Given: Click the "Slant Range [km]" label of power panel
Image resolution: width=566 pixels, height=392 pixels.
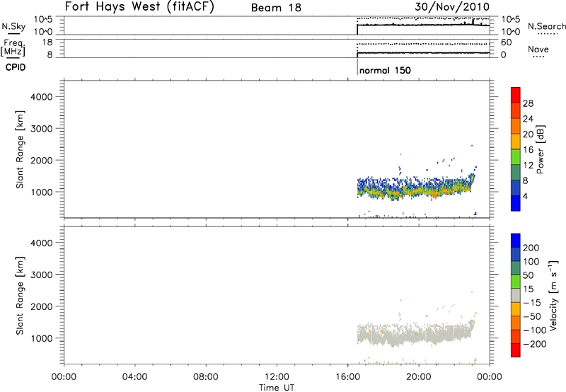Looking at the screenshot, I should [20, 149].
